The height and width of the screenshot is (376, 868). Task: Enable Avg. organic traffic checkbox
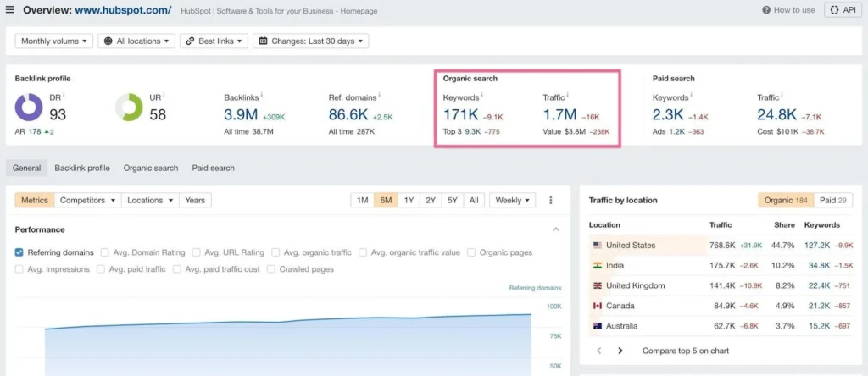click(x=275, y=252)
